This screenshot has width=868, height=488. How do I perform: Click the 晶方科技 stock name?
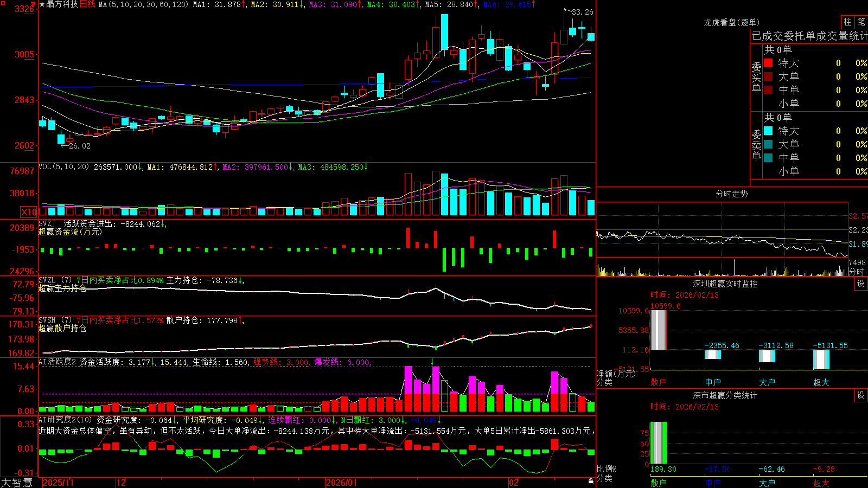click(x=62, y=4)
